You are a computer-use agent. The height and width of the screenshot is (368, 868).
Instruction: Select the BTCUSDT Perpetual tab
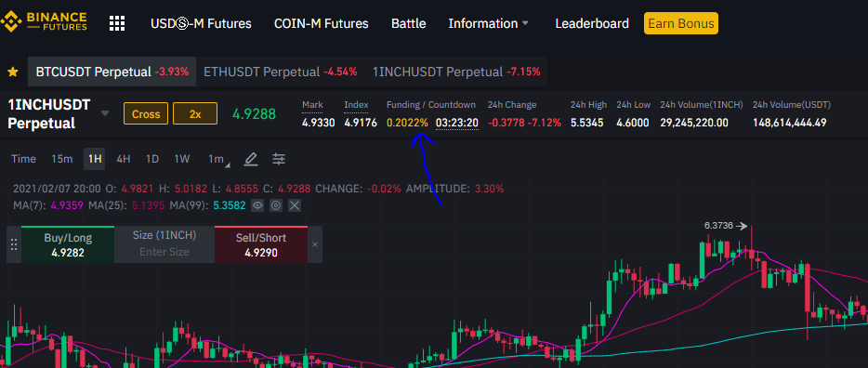(x=112, y=72)
